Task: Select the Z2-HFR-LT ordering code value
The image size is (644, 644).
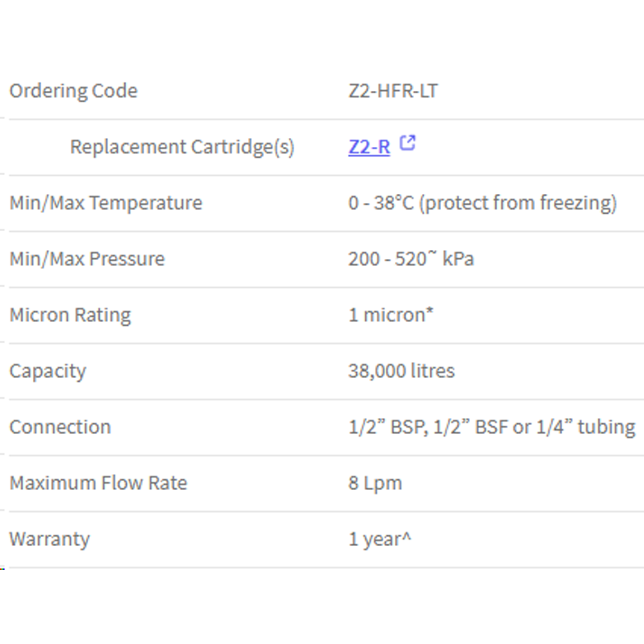Action: [x=393, y=91]
